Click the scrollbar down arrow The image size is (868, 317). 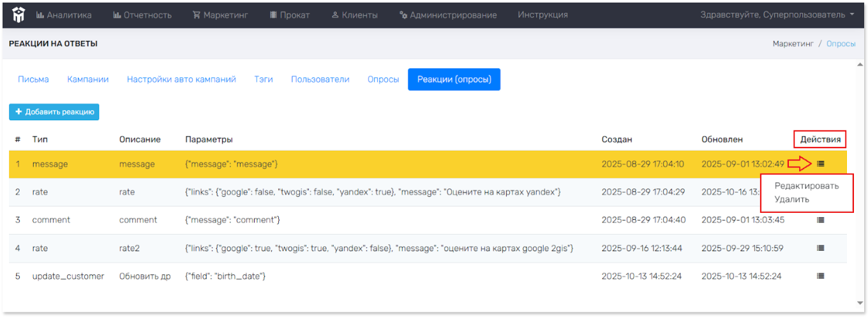pyautogui.click(x=860, y=303)
